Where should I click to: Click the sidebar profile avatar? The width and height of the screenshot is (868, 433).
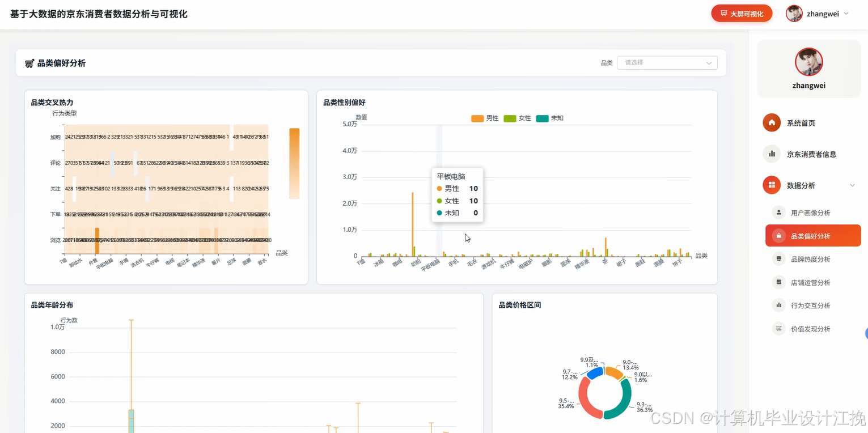click(808, 62)
